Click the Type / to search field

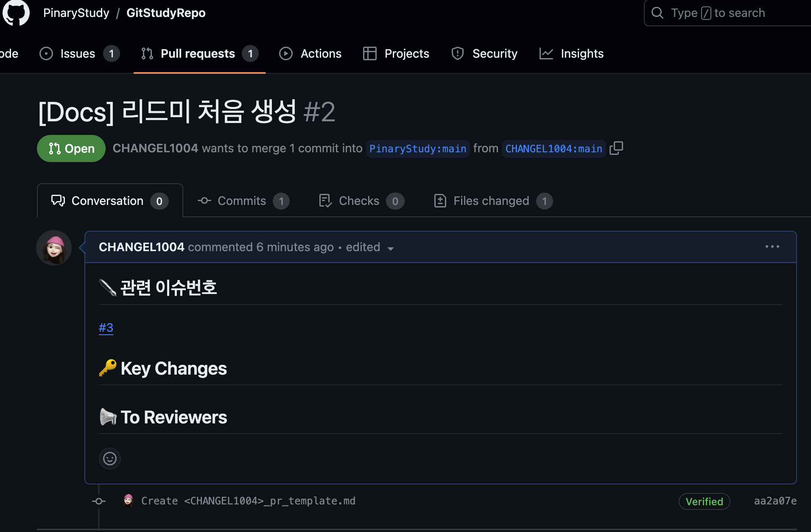[721, 13]
